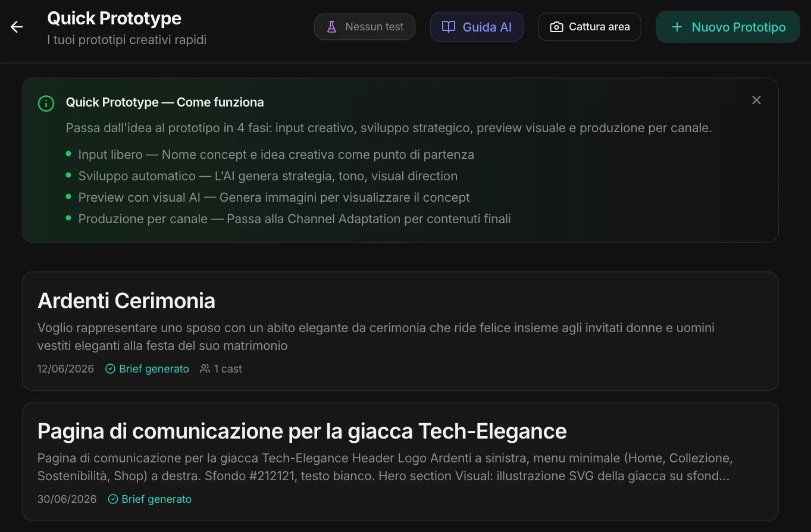
Task: Click the checkmark icon on Ardenti Cerimonia card
Action: tap(110, 369)
